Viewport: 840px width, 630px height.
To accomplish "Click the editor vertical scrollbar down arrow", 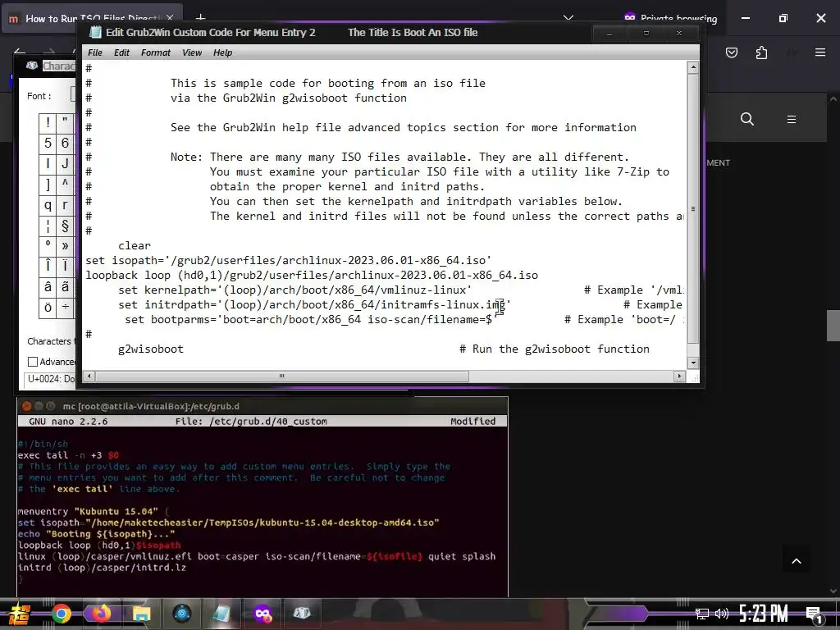I will (x=692, y=363).
